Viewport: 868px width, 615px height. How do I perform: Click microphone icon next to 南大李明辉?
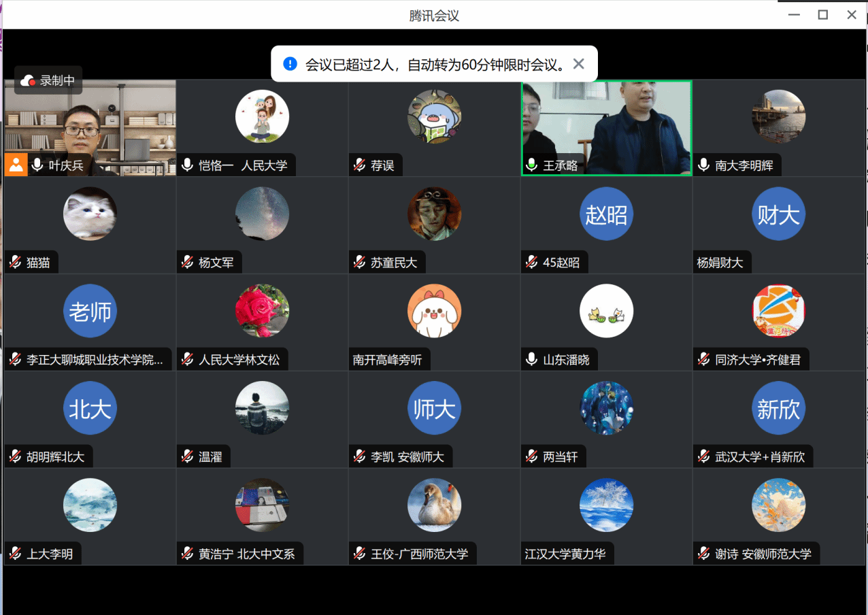pyautogui.click(x=704, y=165)
